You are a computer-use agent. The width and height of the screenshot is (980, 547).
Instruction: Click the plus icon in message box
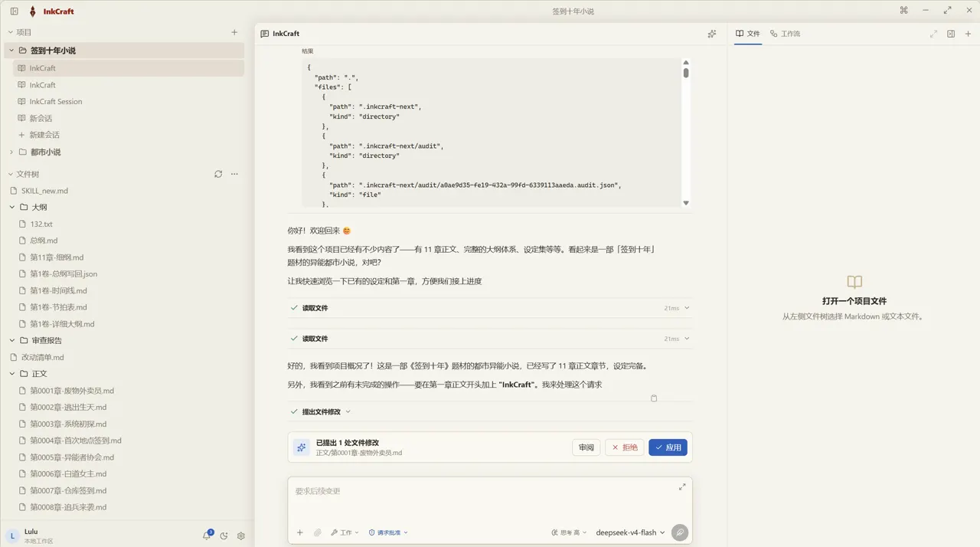click(x=300, y=532)
